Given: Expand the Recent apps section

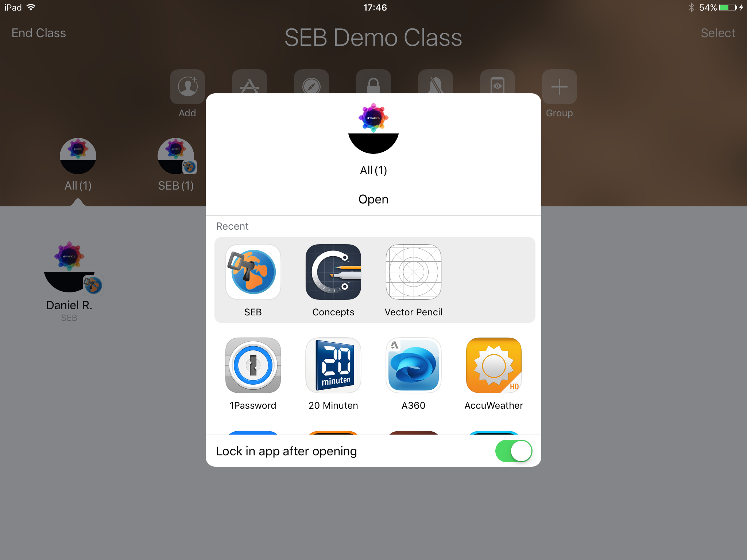Looking at the screenshot, I should pos(232,226).
